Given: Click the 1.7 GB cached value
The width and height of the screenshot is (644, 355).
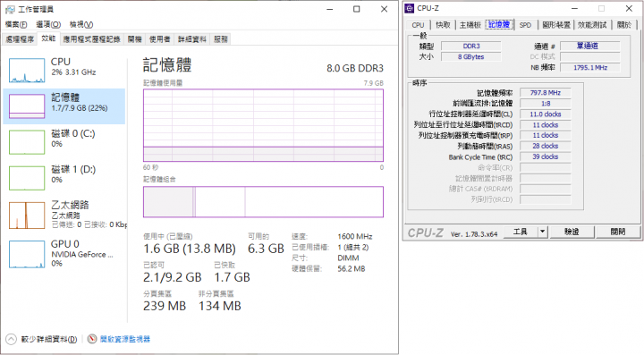Looking at the screenshot, I should 232,277.
